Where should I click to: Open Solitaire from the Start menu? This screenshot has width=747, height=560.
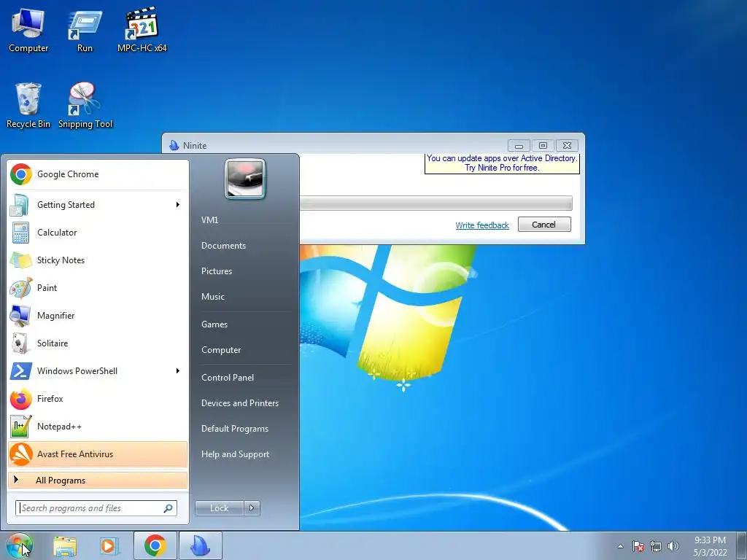98,343
